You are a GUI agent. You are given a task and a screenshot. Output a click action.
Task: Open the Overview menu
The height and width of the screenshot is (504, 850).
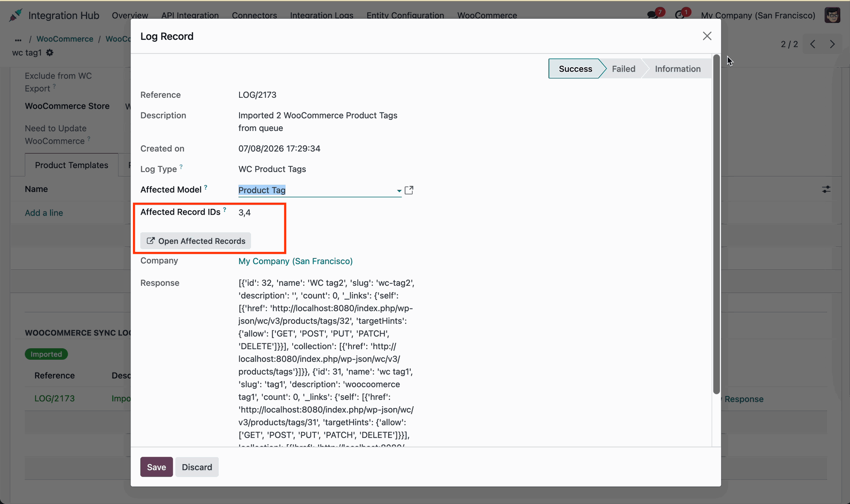tap(130, 15)
